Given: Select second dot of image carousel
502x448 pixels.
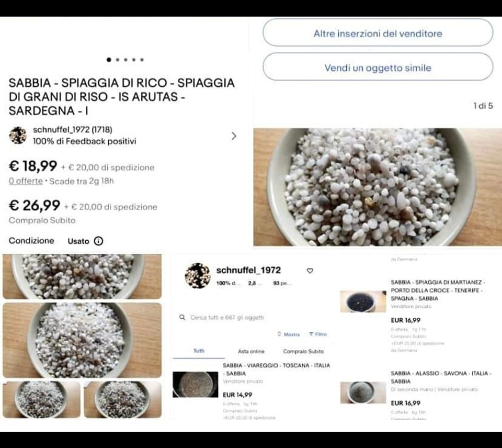Looking at the screenshot, I should [x=118, y=60].
